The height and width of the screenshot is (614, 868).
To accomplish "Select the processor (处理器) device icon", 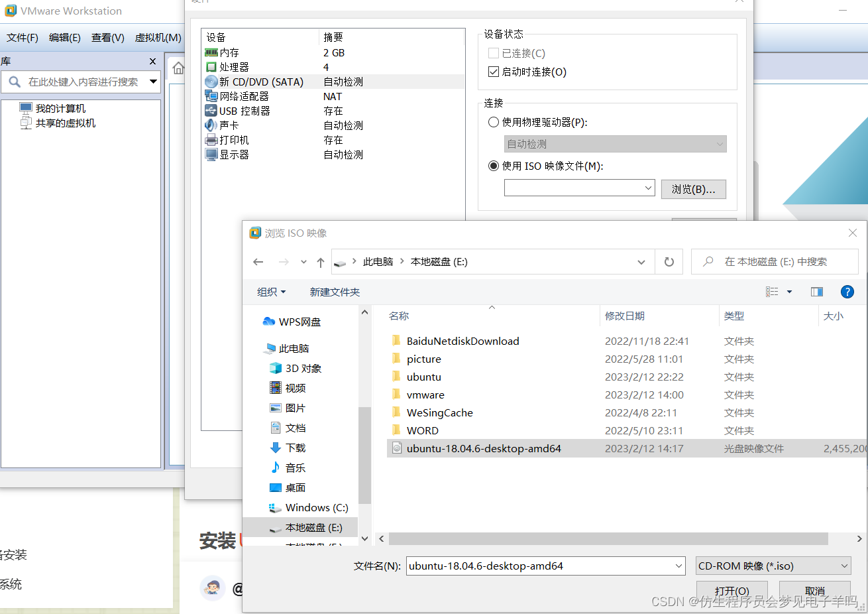I will [x=211, y=67].
